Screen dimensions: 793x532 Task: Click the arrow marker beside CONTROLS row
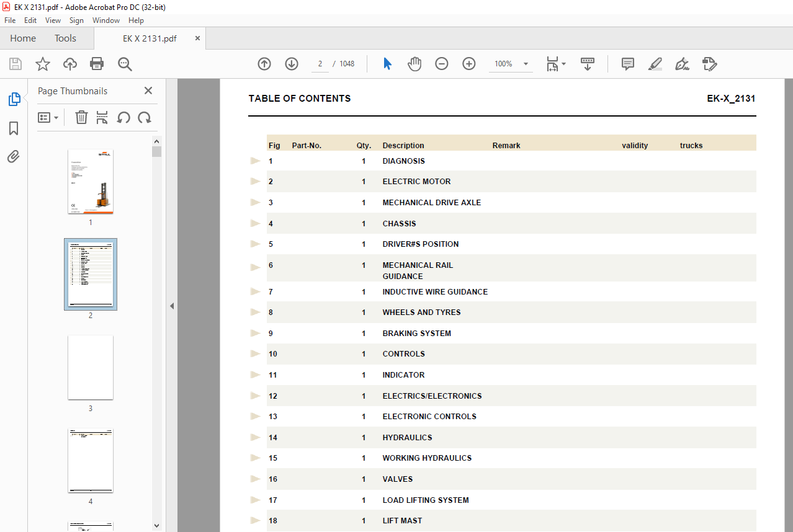(255, 353)
